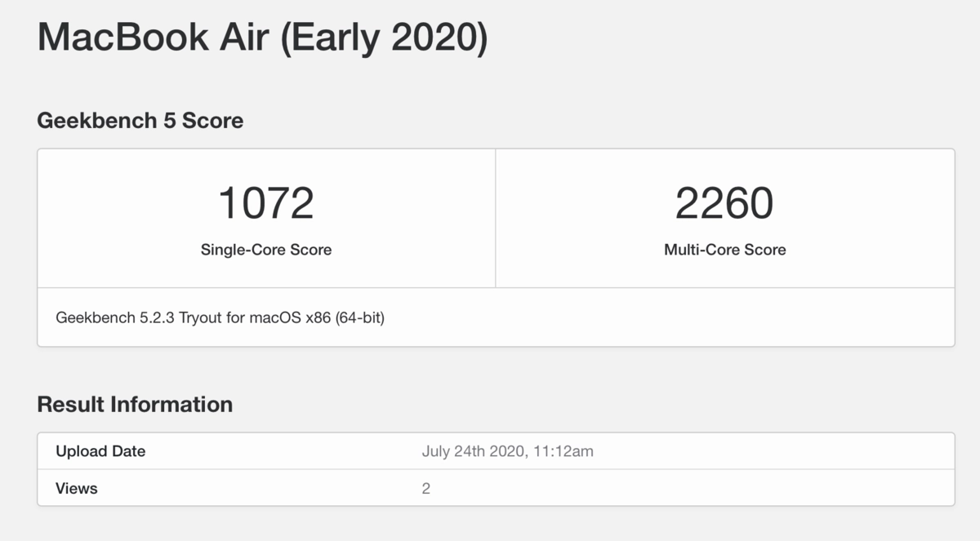Click the "Multi-Core Score" label
Image resolution: width=980 pixels, height=541 pixels.
[724, 250]
